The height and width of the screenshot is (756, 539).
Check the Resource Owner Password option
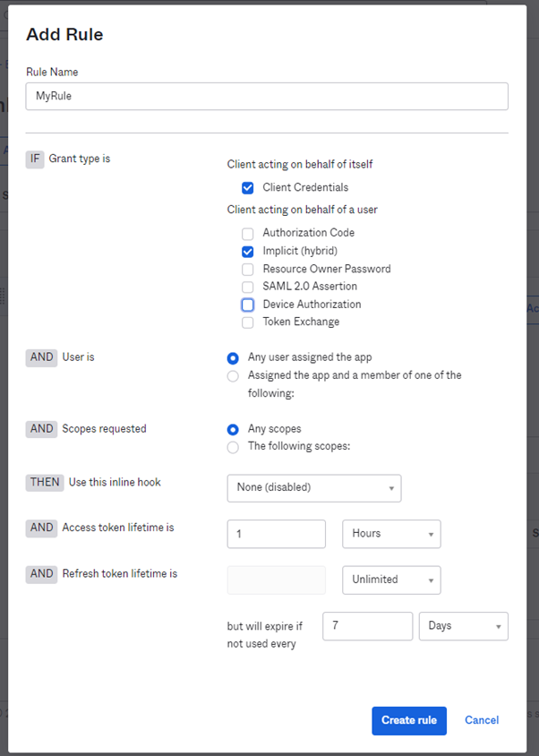(x=247, y=269)
